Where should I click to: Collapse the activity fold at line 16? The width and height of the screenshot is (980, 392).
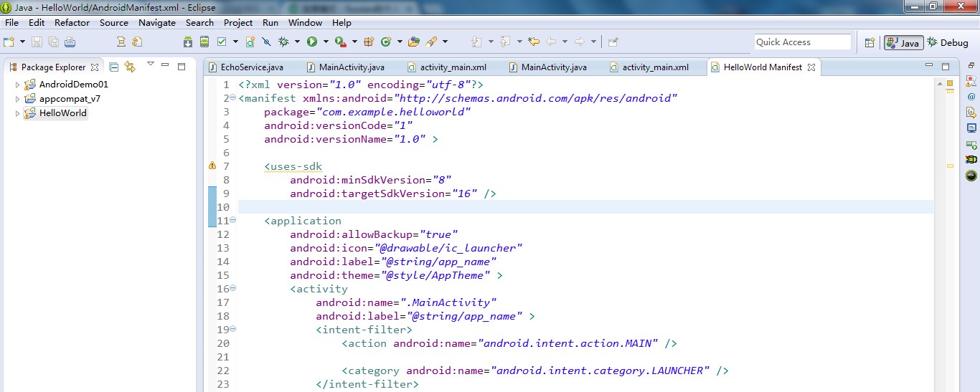(232, 289)
